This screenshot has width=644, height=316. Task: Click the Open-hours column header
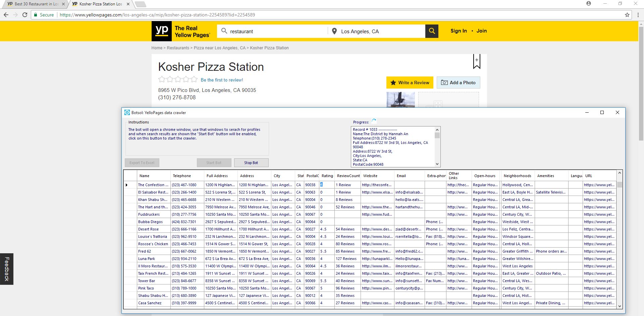coord(486,176)
